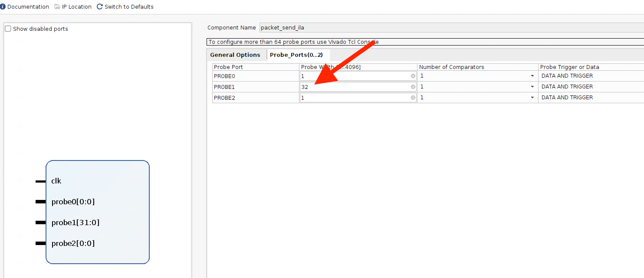
Task: Clear the PROBE0 width field using the x icon
Action: (413, 76)
